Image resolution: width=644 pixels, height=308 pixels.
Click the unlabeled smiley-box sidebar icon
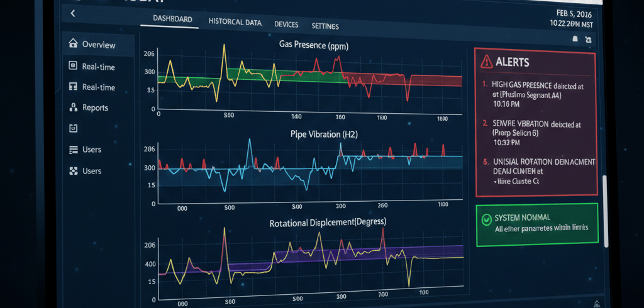[73, 128]
